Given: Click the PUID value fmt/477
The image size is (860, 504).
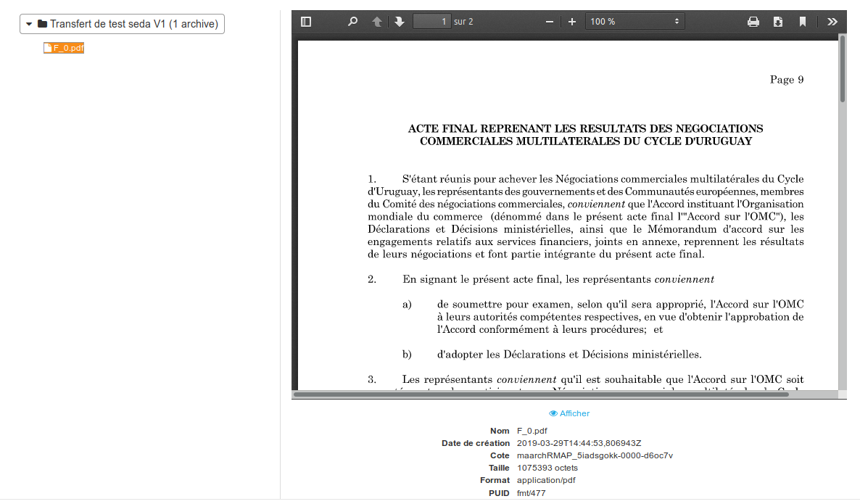Looking at the screenshot, I should pyautogui.click(x=531, y=493).
